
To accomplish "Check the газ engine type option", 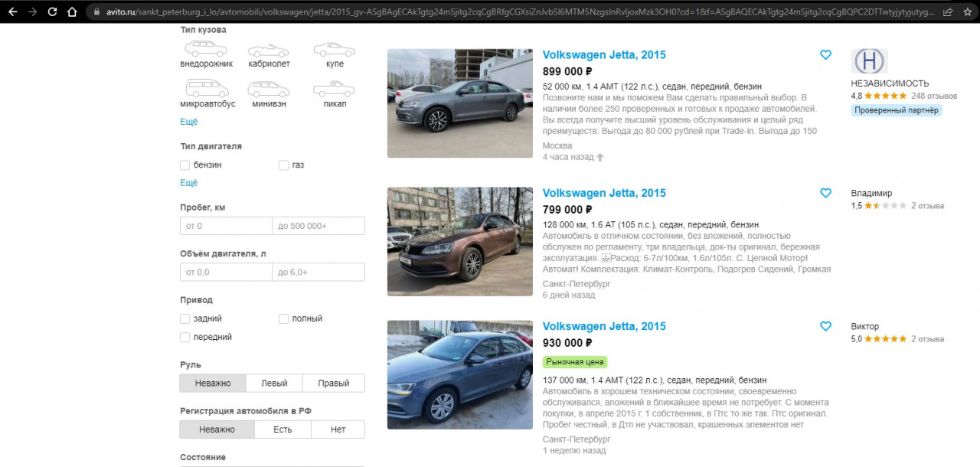I will tap(284, 165).
